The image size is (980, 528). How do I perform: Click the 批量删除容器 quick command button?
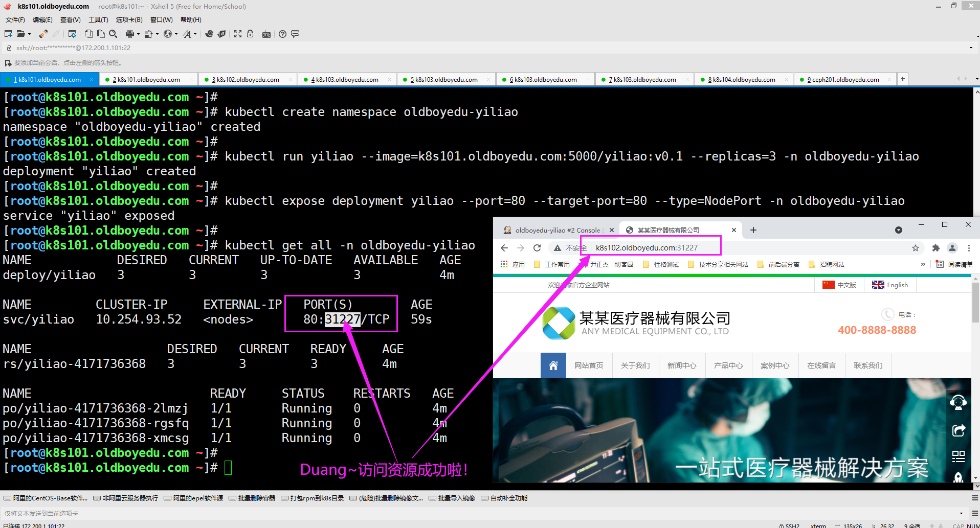click(252, 498)
